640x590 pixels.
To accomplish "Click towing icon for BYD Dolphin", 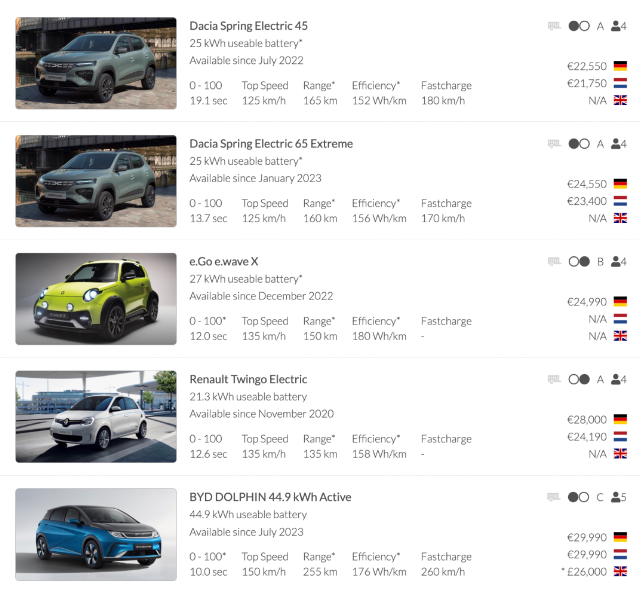I will coord(553,497).
